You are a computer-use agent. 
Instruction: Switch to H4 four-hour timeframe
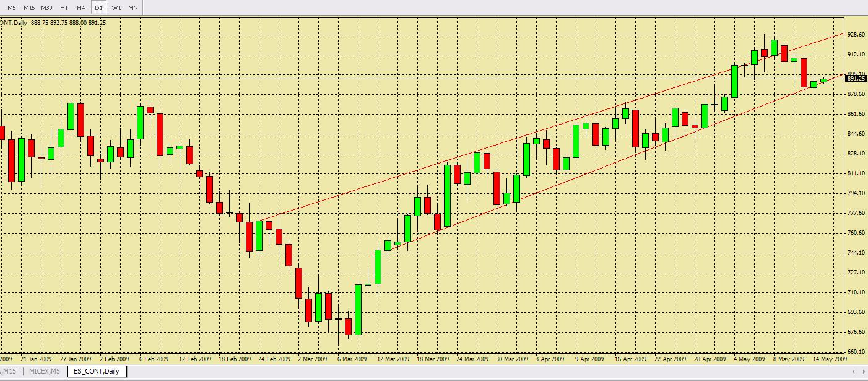pyautogui.click(x=81, y=7)
